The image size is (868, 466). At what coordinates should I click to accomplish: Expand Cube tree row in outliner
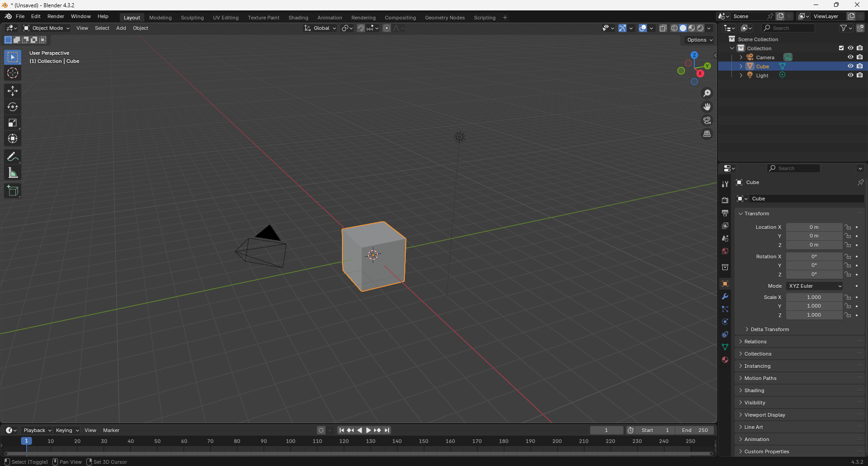coord(741,66)
